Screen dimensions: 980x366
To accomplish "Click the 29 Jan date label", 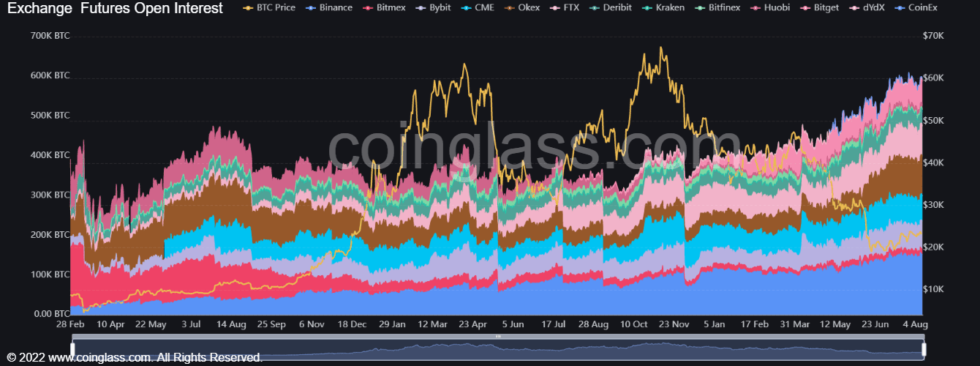I will click(x=393, y=324).
